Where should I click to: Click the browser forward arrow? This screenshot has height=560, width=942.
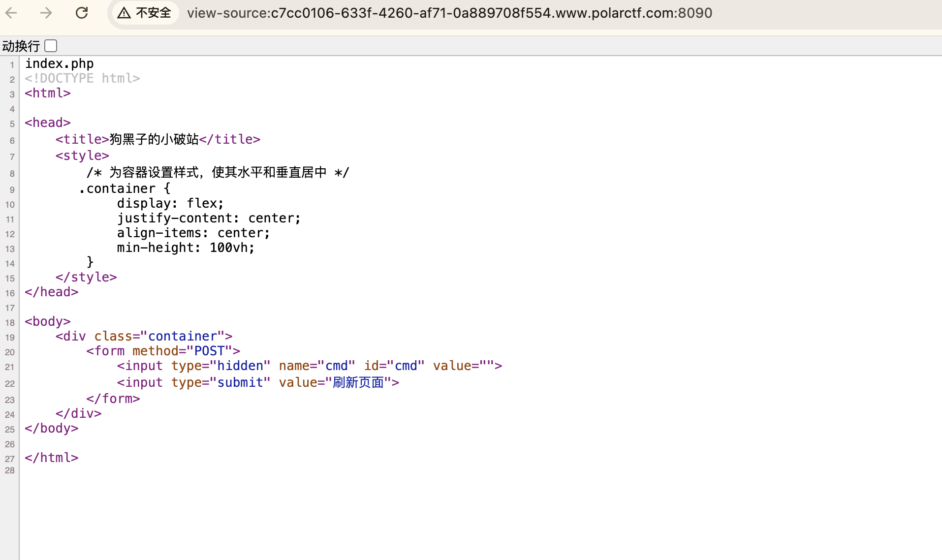46,13
